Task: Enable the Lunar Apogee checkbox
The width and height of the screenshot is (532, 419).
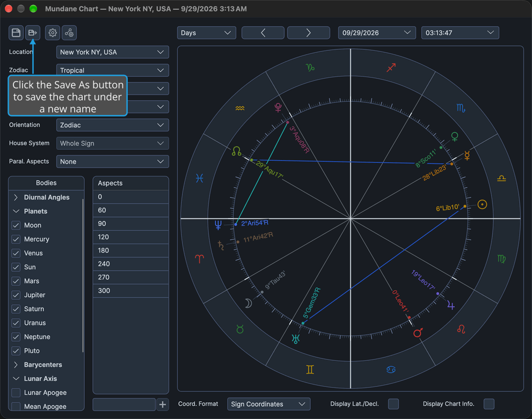Action: pos(16,393)
